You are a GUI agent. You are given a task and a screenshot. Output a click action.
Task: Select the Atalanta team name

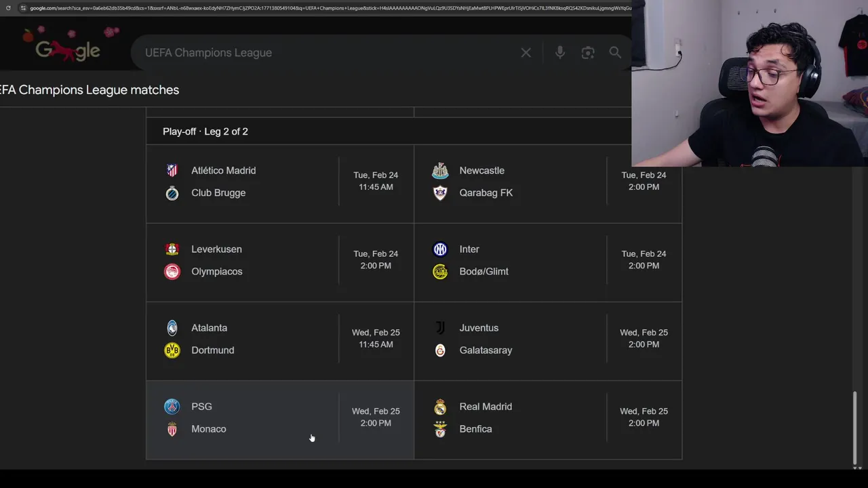pyautogui.click(x=210, y=328)
